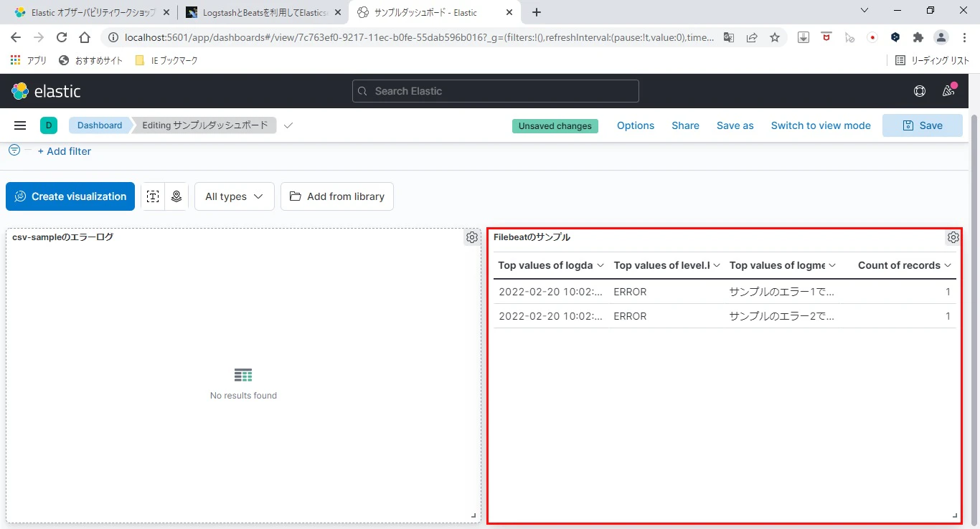Open the help menu lifebuoy icon
Screen dimensions: 980x529
(x=919, y=91)
